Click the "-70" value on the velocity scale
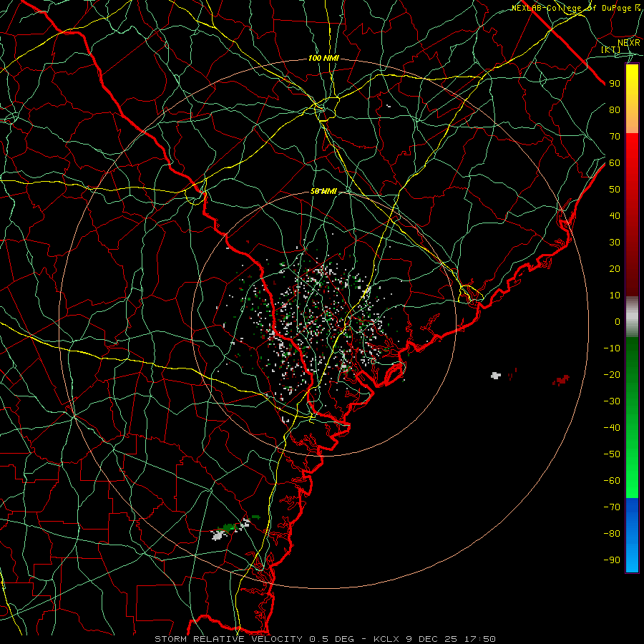This screenshot has height=644, width=644. tap(612, 507)
